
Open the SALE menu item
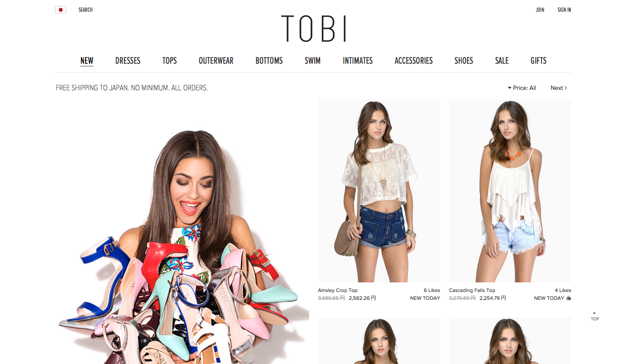pyautogui.click(x=502, y=61)
